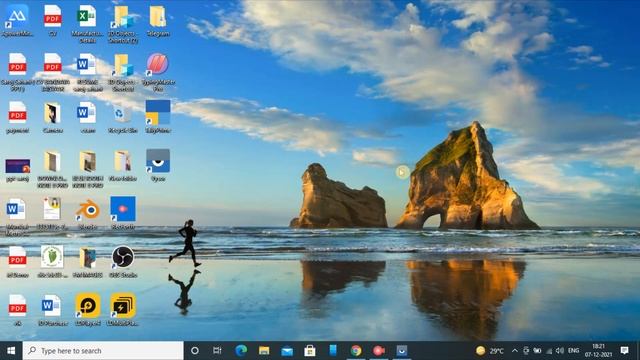
Task: Open the blue phone app in taskbar
Action: click(333, 351)
